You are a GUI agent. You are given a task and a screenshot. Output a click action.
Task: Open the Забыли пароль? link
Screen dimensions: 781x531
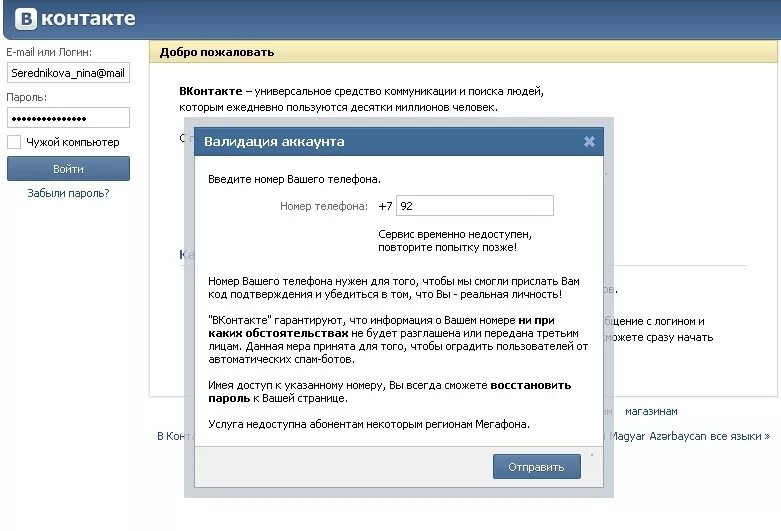pyautogui.click(x=68, y=193)
